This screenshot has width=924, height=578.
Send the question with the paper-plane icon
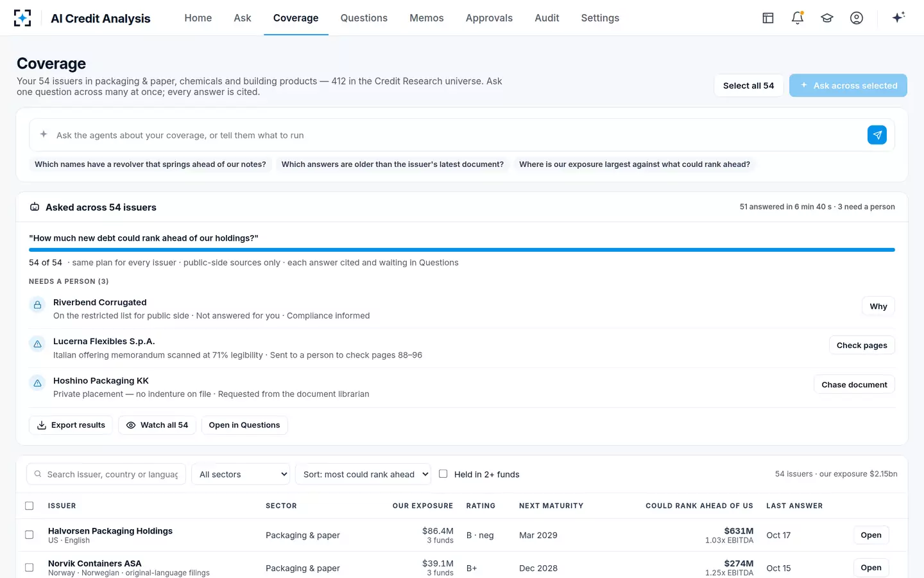point(877,135)
